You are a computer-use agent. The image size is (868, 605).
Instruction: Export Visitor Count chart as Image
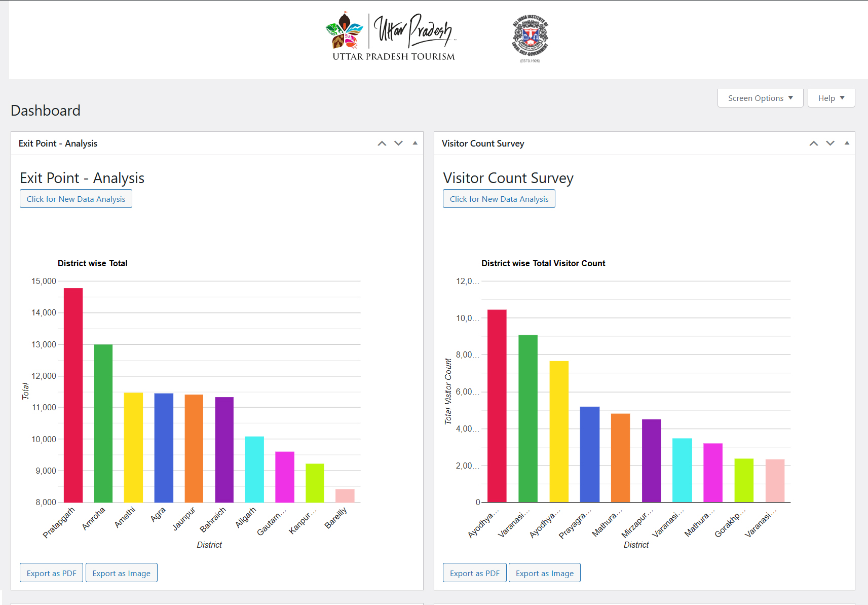pos(545,573)
